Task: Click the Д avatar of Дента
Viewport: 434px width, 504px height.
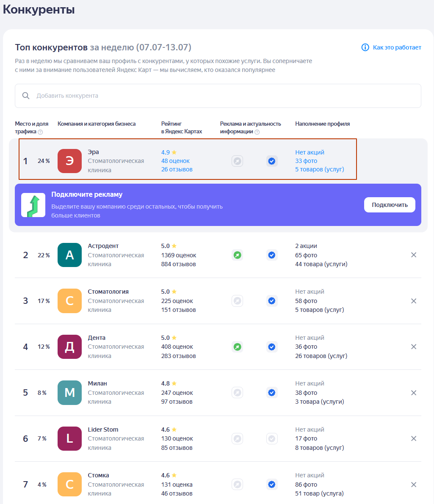Action: [x=69, y=347]
